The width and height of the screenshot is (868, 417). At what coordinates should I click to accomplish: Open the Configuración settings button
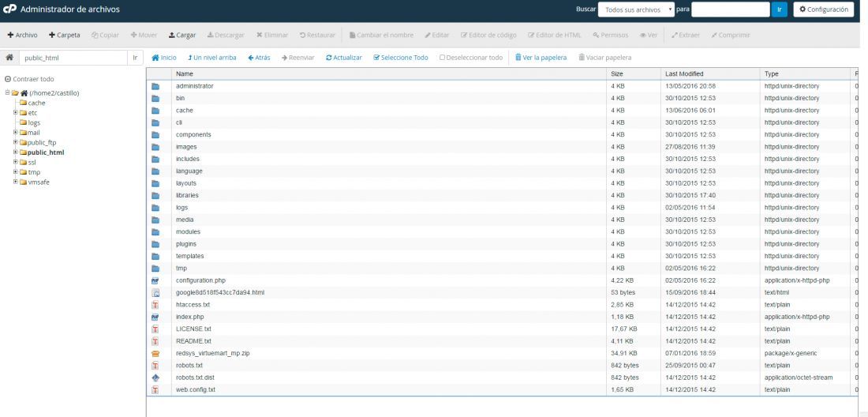click(824, 9)
